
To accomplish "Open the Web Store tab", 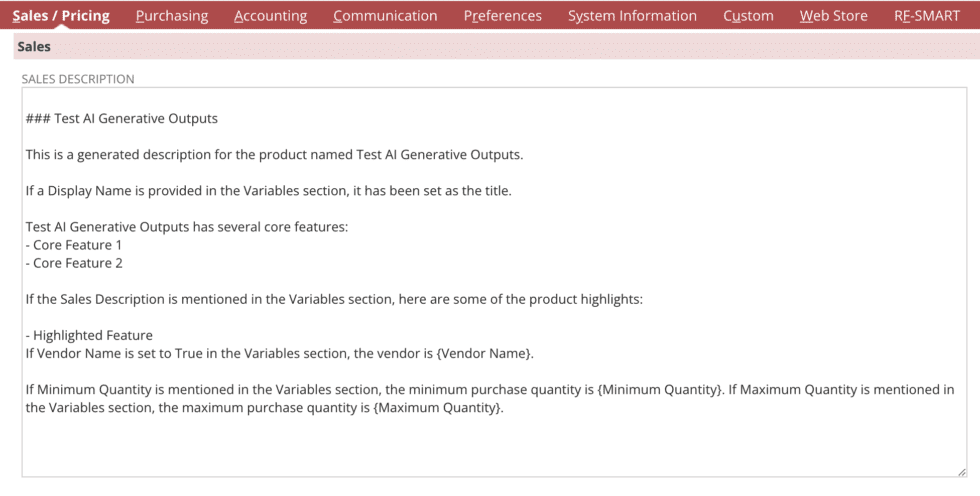I will pyautogui.click(x=833, y=16).
